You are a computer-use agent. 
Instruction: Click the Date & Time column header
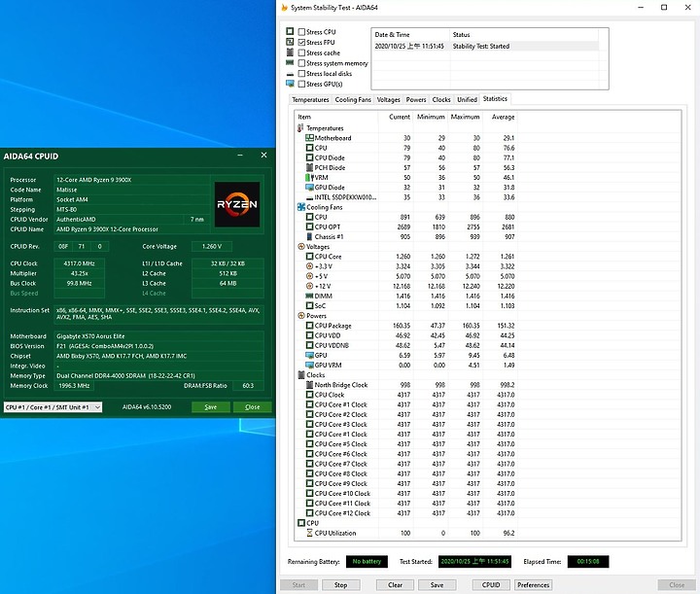(x=410, y=34)
